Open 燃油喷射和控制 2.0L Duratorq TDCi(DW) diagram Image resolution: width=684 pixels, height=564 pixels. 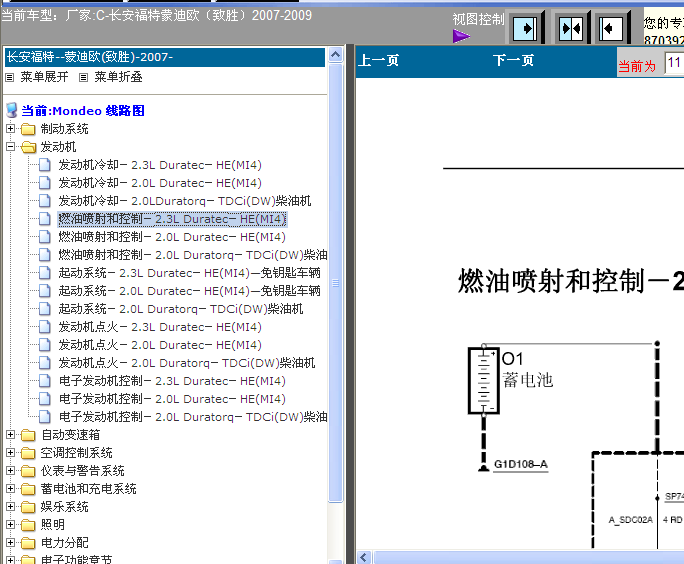(192, 255)
